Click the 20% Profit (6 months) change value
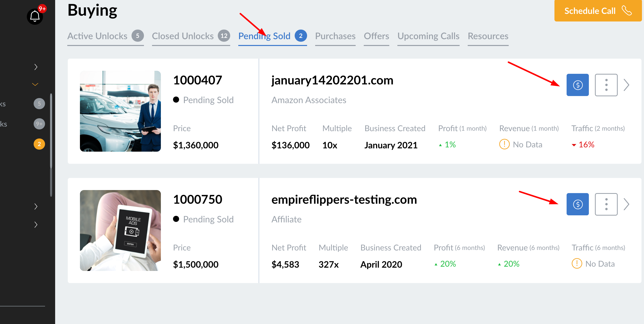 (445, 264)
